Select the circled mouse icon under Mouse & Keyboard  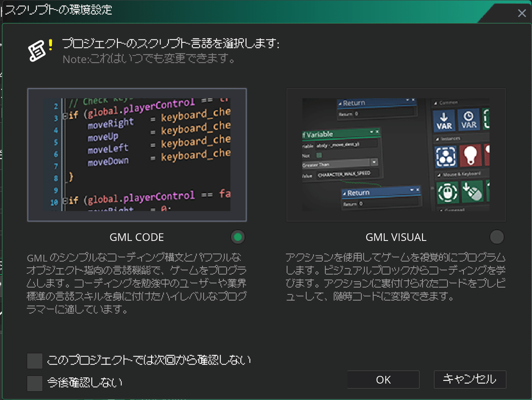[447, 192]
